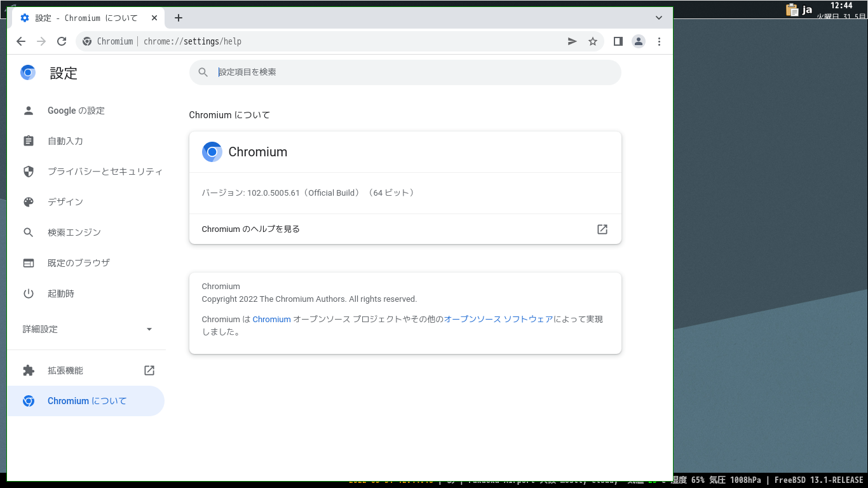This screenshot has height=488, width=868.
Task: Toggle the side panel icon
Action: [618, 41]
